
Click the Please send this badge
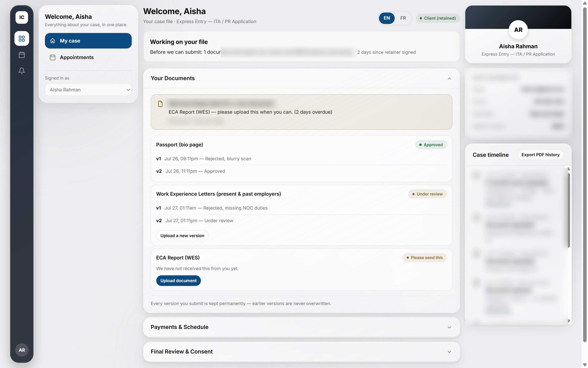(424, 258)
